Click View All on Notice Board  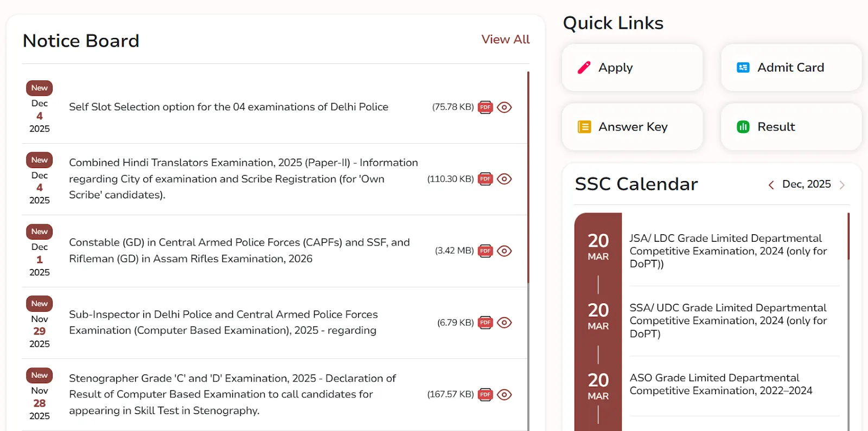(505, 39)
